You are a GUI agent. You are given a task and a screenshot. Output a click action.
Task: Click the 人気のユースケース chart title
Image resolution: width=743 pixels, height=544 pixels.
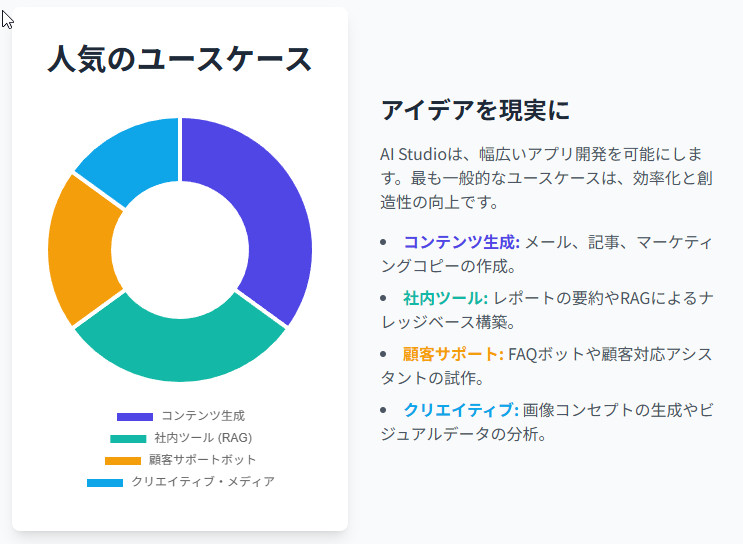pos(180,59)
